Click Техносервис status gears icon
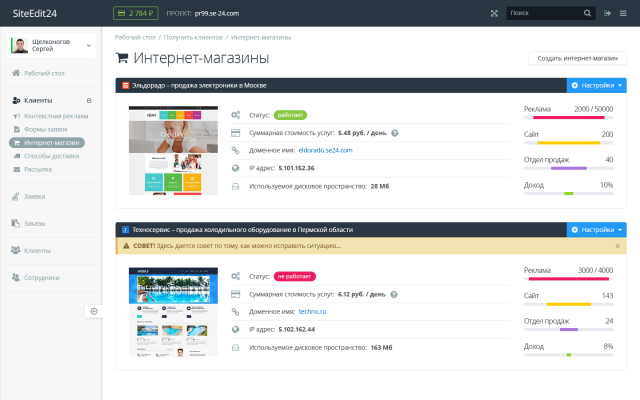 pos(236,276)
